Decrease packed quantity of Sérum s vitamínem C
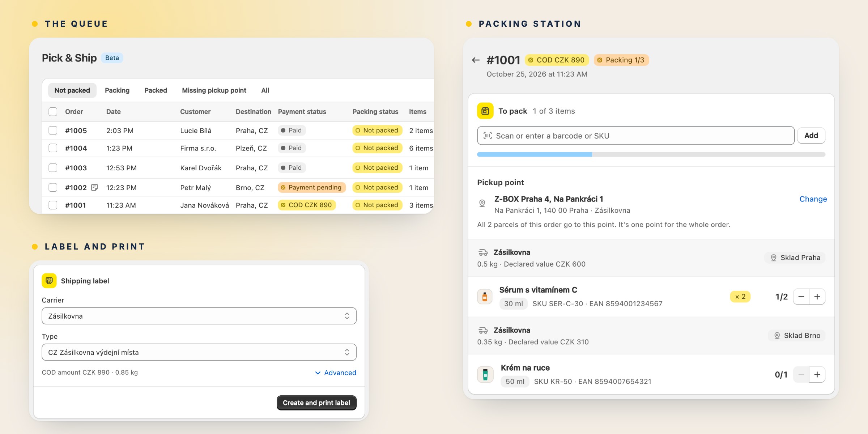The height and width of the screenshot is (434, 868). click(x=801, y=297)
